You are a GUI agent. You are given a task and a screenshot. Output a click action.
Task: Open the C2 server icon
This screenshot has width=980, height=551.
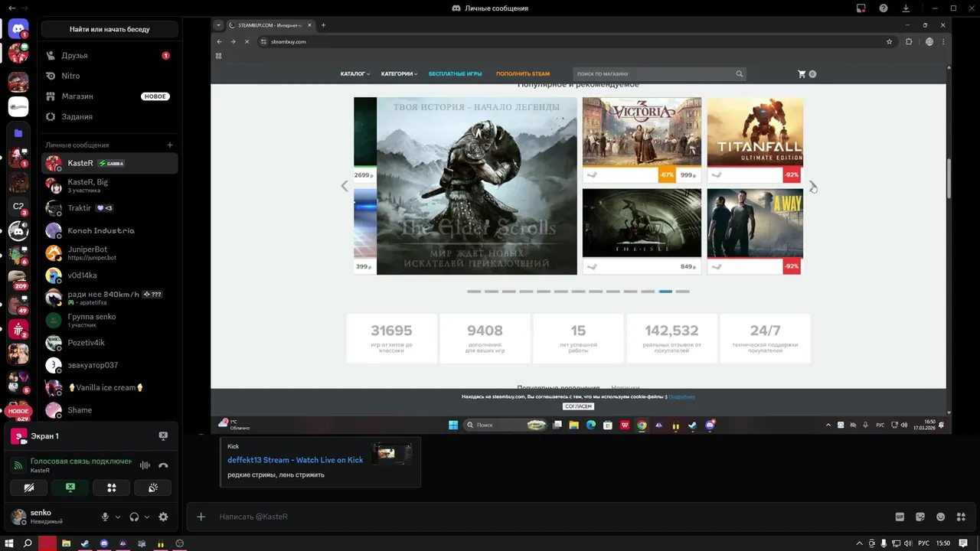click(x=18, y=206)
